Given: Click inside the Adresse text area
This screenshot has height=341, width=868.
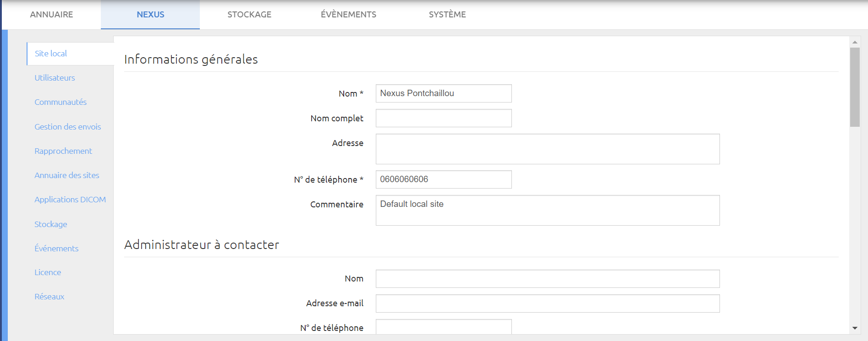Looking at the screenshot, I should (548, 149).
